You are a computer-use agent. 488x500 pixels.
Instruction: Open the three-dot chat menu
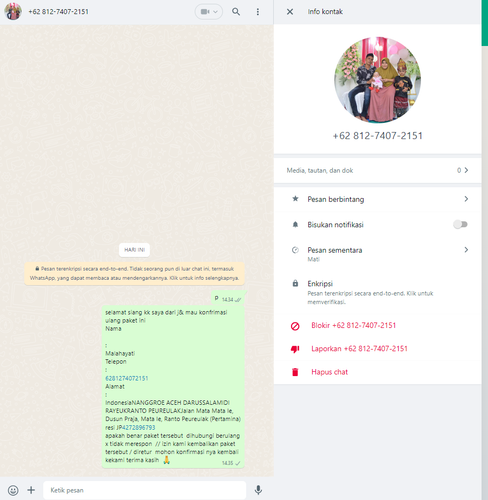(258, 12)
